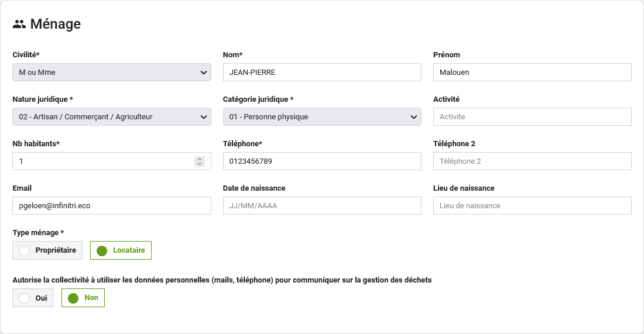The height and width of the screenshot is (334, 644).
Task: Click into the Prénom field
Action: point(532,73)
